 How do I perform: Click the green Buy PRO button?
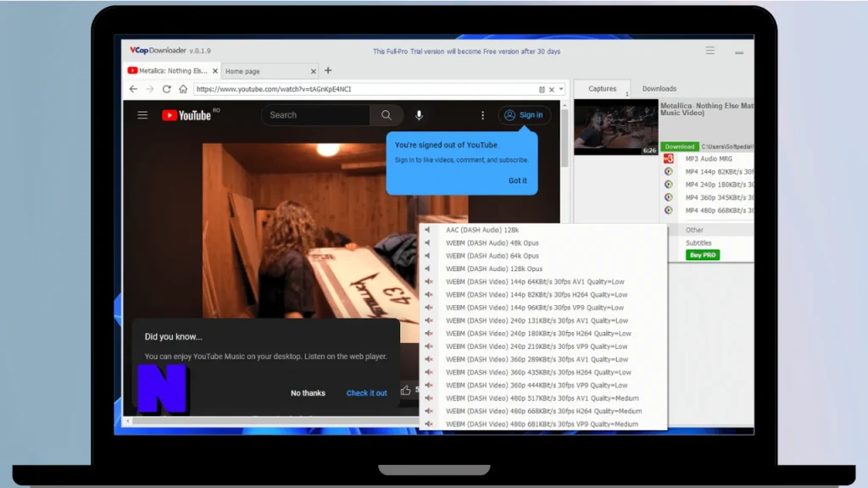pos(703,255)
